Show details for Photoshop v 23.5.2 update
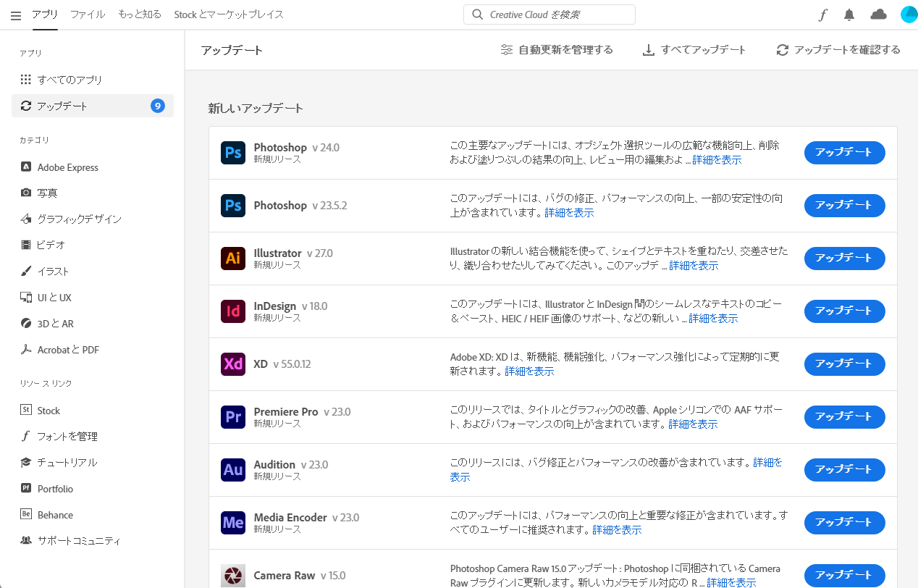Screen dimensions: 918x588 (x=569, y=213)
